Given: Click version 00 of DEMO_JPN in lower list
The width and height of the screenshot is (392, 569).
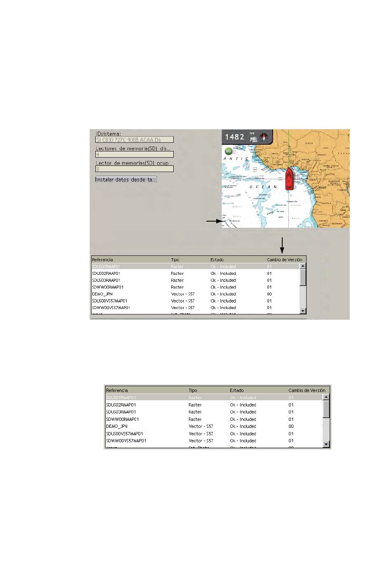Looking at the screenshot, I should tap(291, 426).
